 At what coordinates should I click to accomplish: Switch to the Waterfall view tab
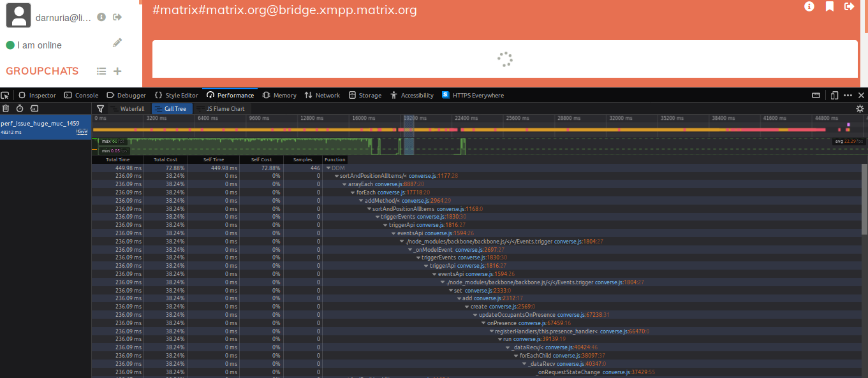(128, 108)
